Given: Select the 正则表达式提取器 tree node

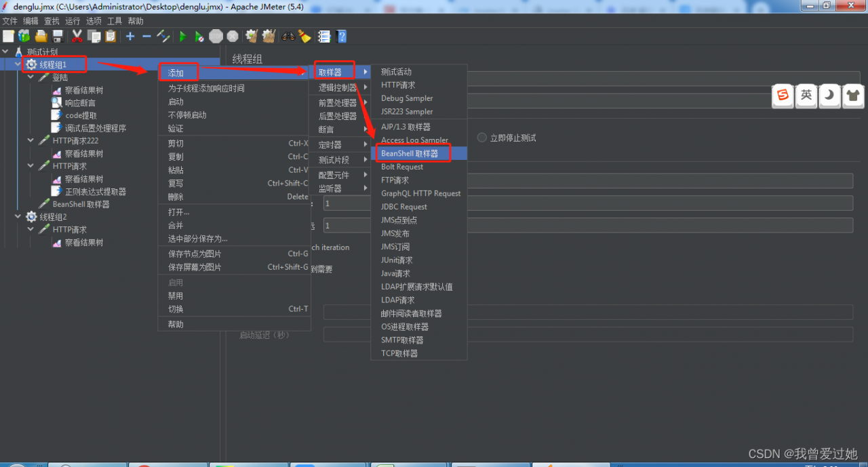Looking at the screenshot, I should [x=96, y=192].
